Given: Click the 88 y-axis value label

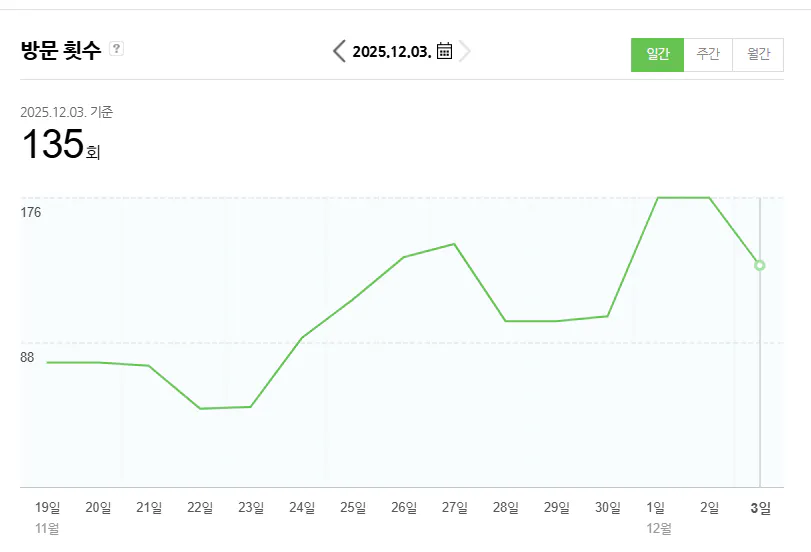Looking at the screenshot, I should 28,357.
